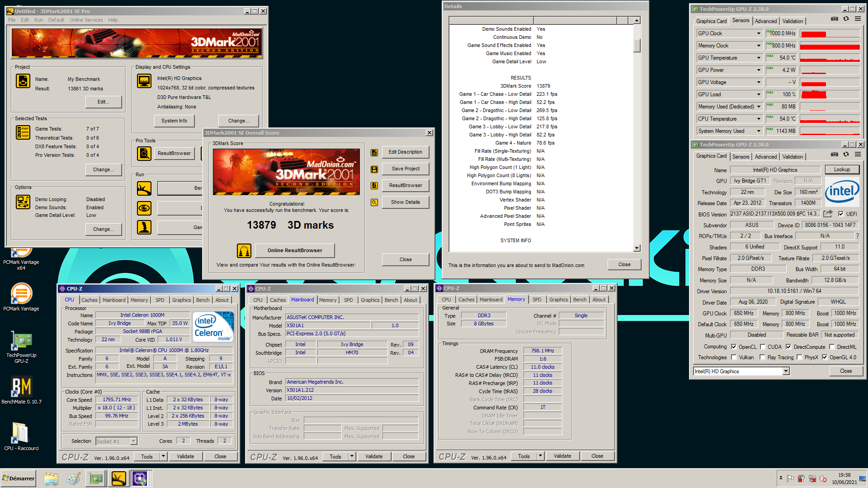The width and height of the screenshot is (868, 488).
Task: Switch to the Advanced tab in GPU-Z Sensors window
Action: coord(766,21)
